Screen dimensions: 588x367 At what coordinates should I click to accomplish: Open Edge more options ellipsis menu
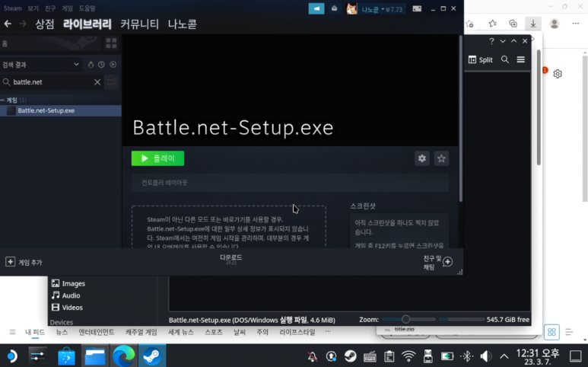coord(576,24)
